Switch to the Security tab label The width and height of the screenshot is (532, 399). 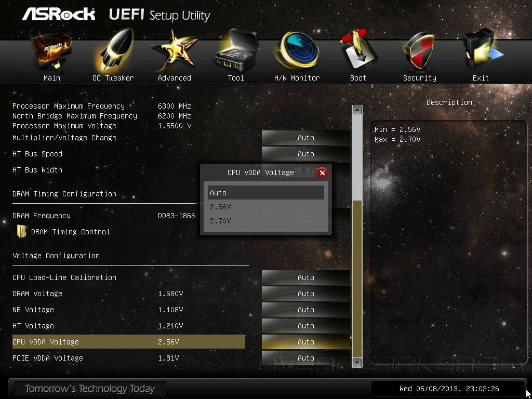420,78
